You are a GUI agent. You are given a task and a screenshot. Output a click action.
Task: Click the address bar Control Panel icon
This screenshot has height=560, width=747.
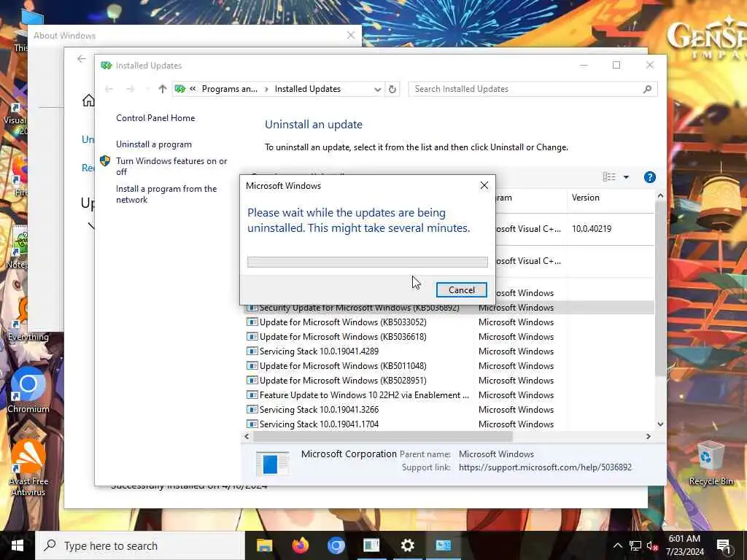(x=180, y=89)
